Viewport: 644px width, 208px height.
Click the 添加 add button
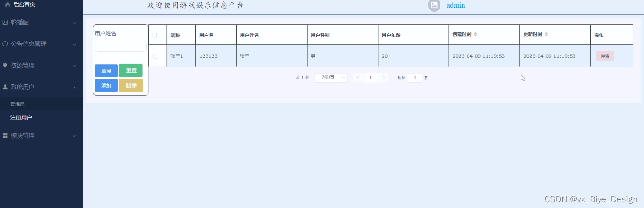click(x=106, y=85)
